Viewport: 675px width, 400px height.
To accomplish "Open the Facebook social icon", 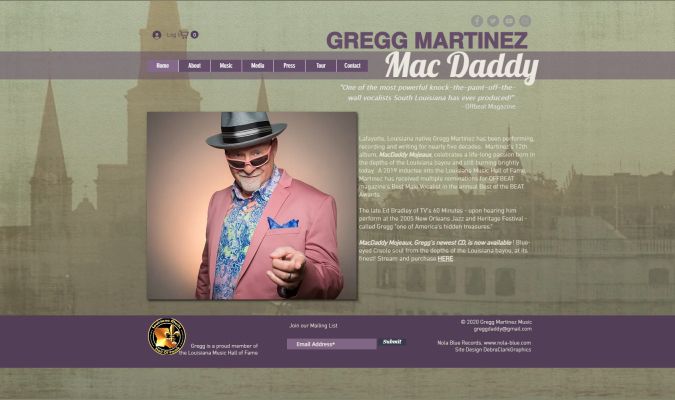I will click(x=477, y=21).
